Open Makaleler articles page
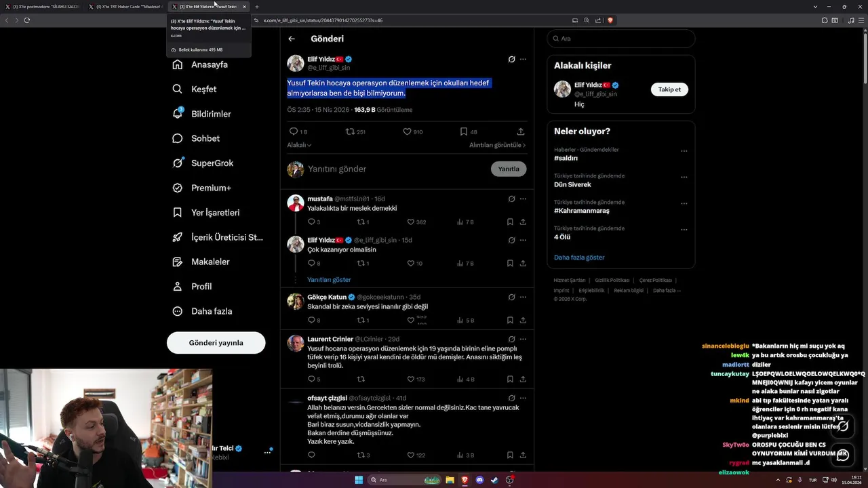This screenshot has width=868, height=488. 201,262
